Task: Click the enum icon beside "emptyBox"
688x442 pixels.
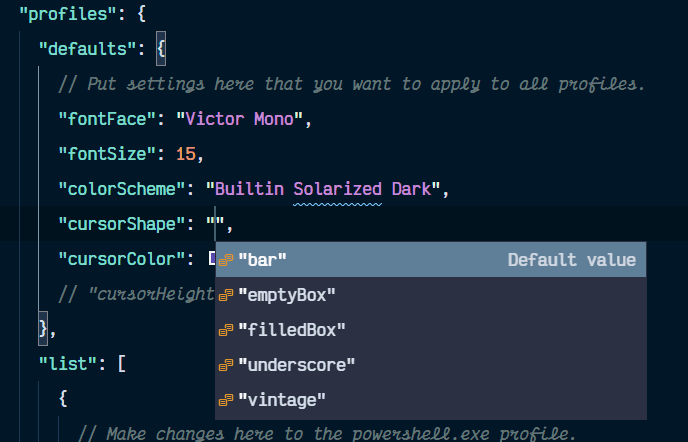Action: [x=226, y=295]
